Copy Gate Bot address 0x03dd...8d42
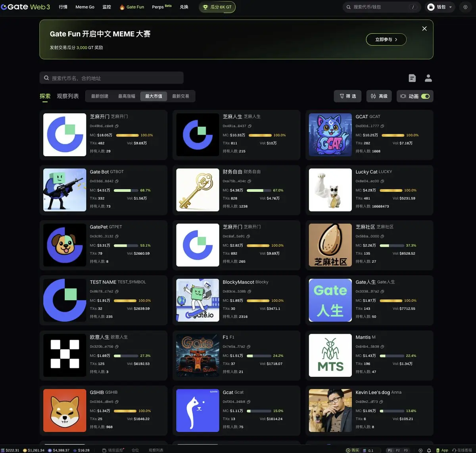The height and width of the screenshot is (453, 476). click(117, 181)
